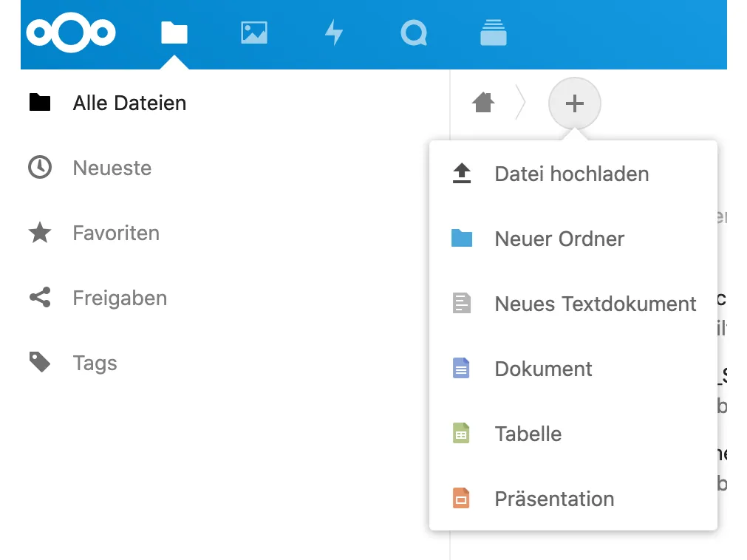Click the upload arrow icon
Image resolution: width=747 pixels, height=560 pixels.
tap(461, 174)
